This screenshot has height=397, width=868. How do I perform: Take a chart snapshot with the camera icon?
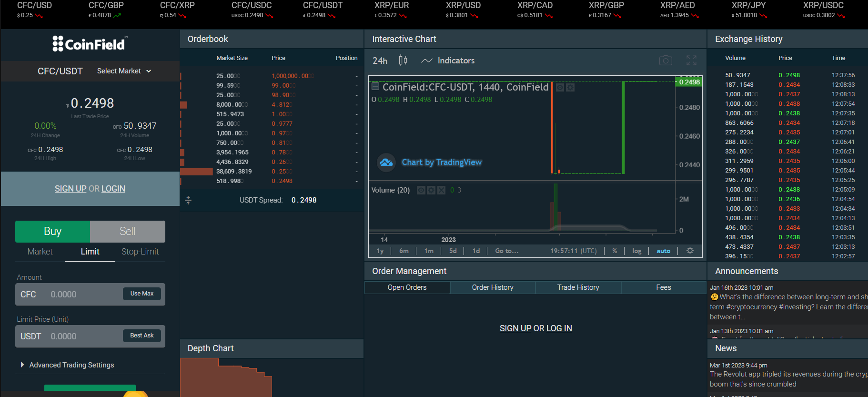666,61
